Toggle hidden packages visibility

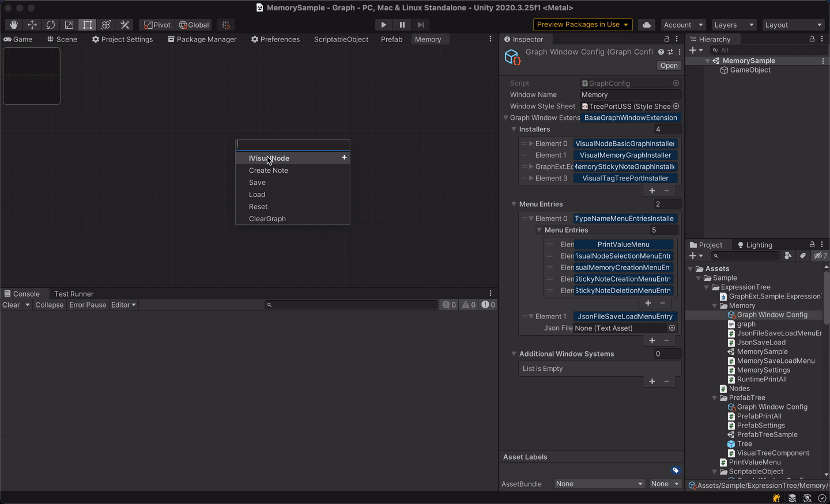pyautogui.click(x=820, y=256)
